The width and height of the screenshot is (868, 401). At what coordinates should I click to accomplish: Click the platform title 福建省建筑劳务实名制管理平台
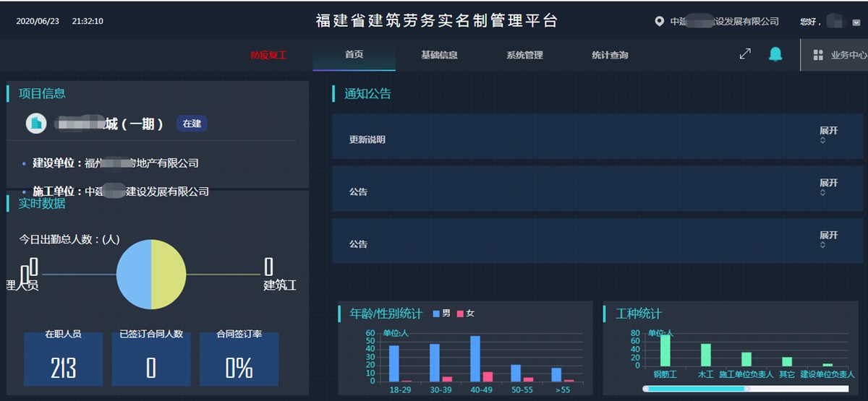(437, 20)
